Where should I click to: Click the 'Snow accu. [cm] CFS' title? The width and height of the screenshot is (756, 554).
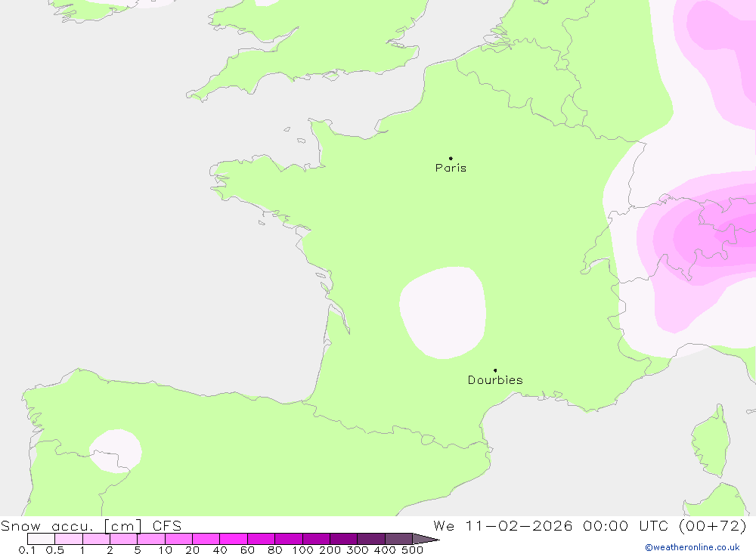(x=91, y=525)
